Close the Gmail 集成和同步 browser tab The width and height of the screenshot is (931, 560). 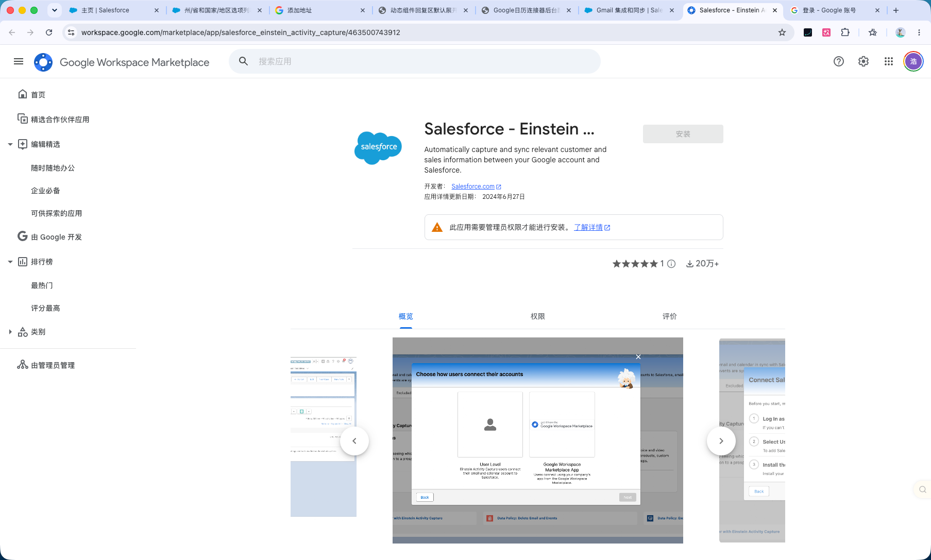tap(672, 10)
